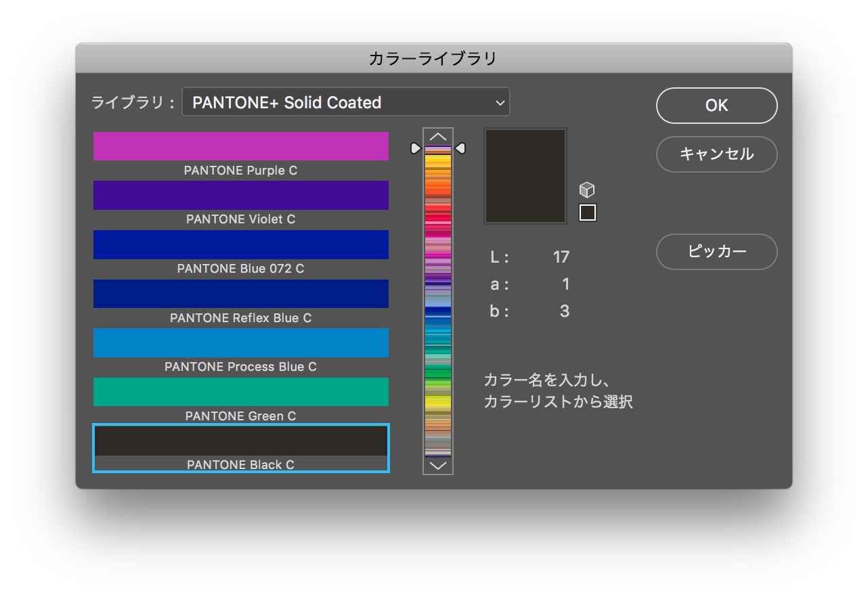Choose the PANTONE Green C swatch
This screenshot has height=597, width=868.
[x=241, y=392]
